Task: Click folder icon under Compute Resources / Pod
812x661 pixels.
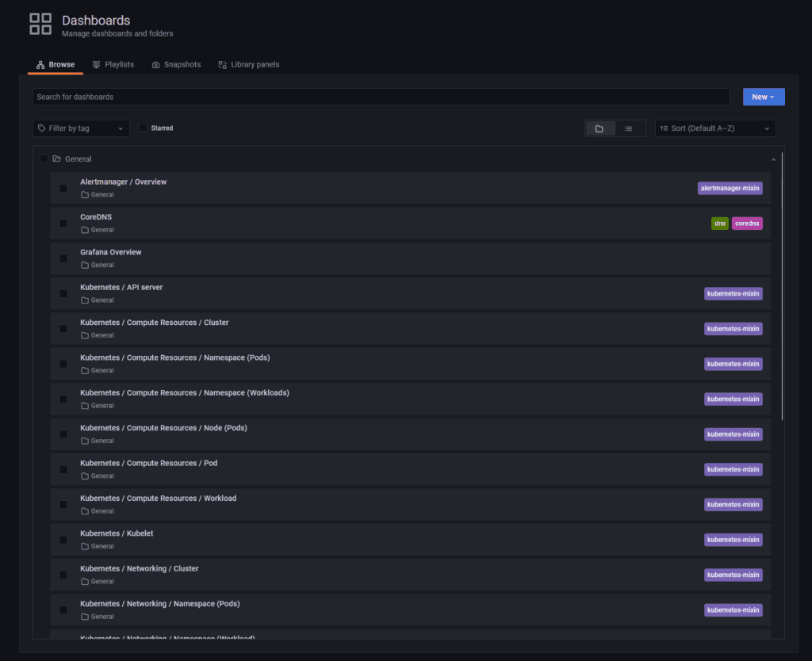Action: tap(85, 476)
